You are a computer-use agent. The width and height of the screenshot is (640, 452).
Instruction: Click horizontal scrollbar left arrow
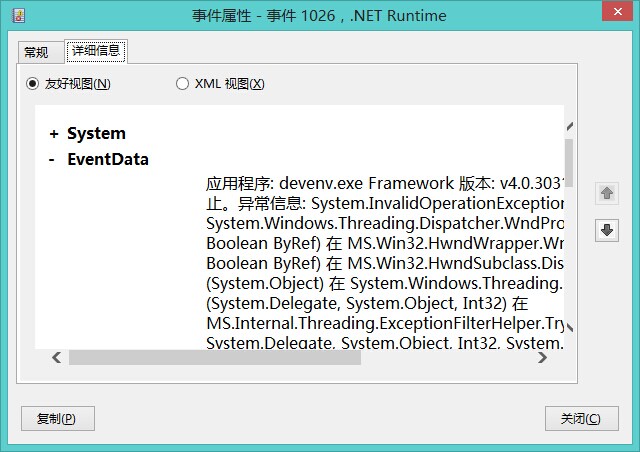coord(57,357)
